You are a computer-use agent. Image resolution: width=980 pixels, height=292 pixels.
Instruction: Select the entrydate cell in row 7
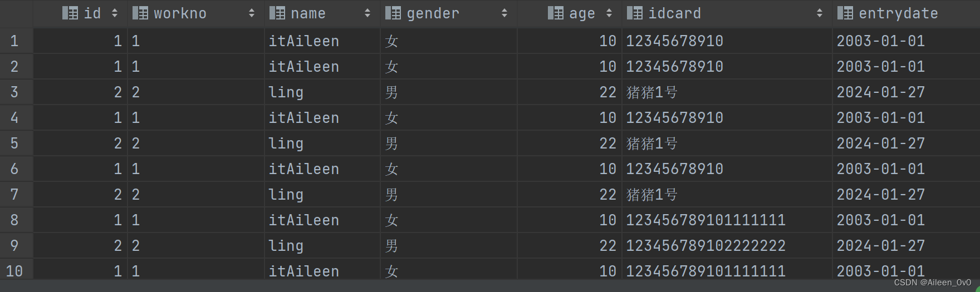880,195
